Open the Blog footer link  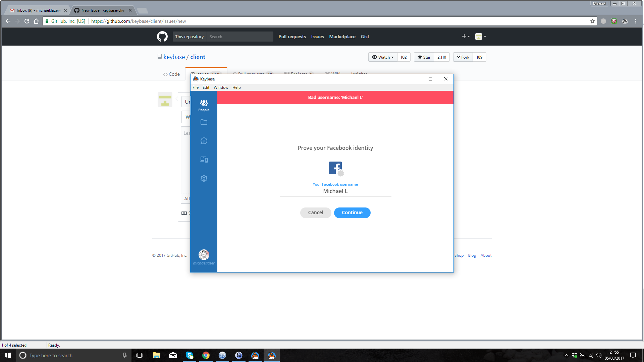coord(472,255)
